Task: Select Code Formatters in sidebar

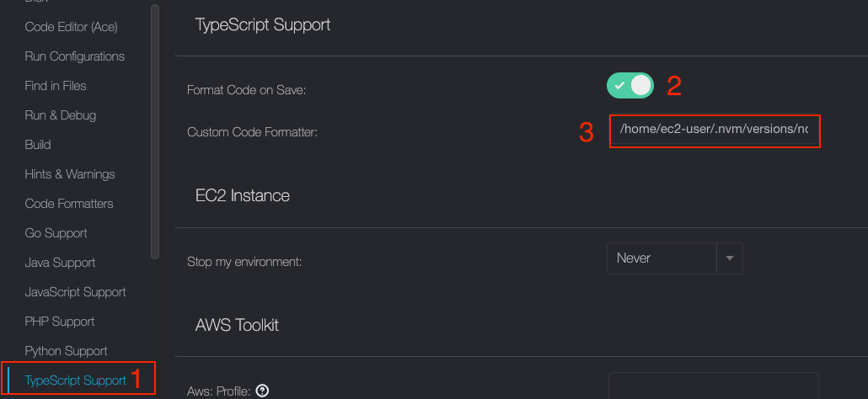Action: (x=69, y=204)
